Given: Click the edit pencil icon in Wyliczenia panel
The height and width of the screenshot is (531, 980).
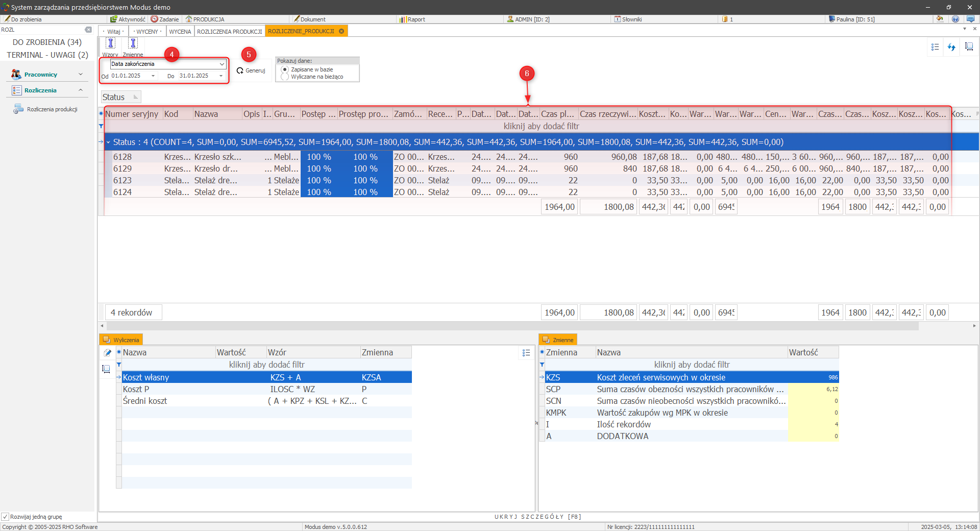Looking at the screenshot, I should click(x=107, y=353).
